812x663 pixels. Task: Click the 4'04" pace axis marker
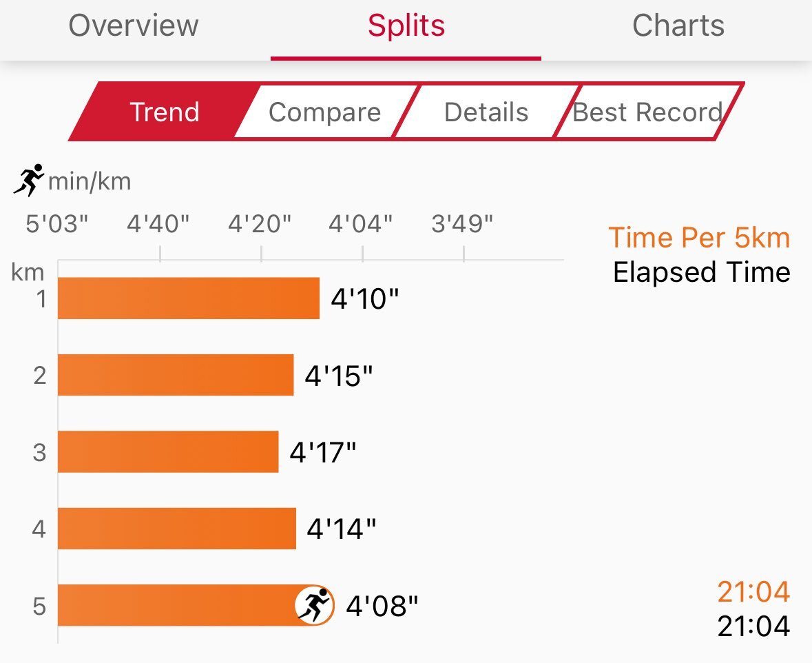360,224
